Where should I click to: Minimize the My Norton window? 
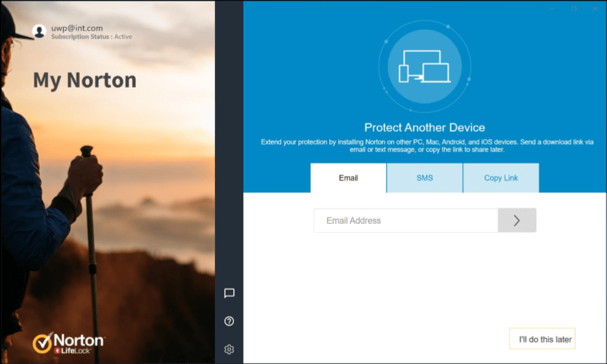[x=554, y=9]
